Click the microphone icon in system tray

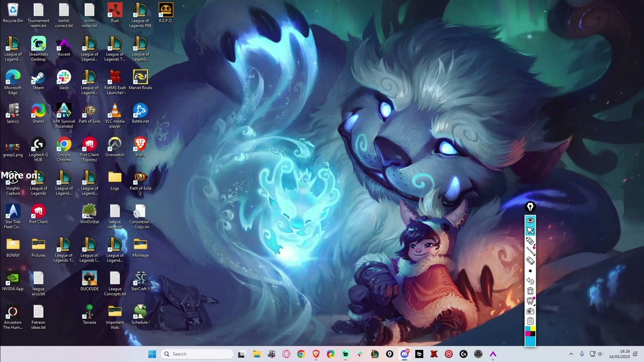(582, 354)
